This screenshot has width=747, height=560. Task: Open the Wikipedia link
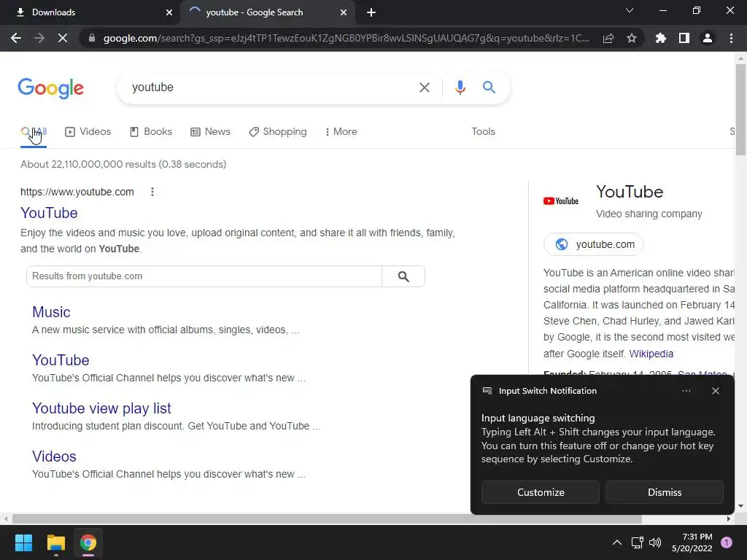coord(651,354)
